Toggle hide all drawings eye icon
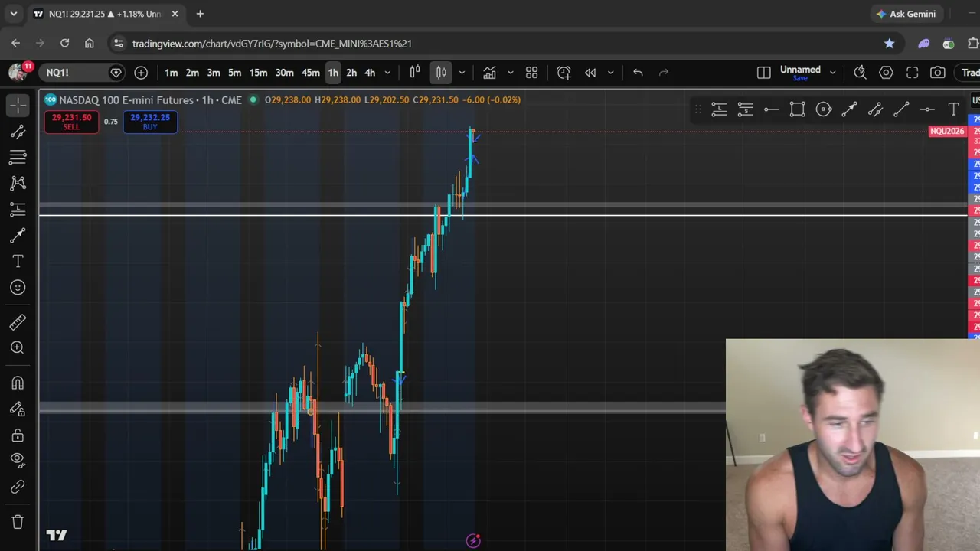The height and width of the screenshot is (551, 980). (x=18, y=461)
